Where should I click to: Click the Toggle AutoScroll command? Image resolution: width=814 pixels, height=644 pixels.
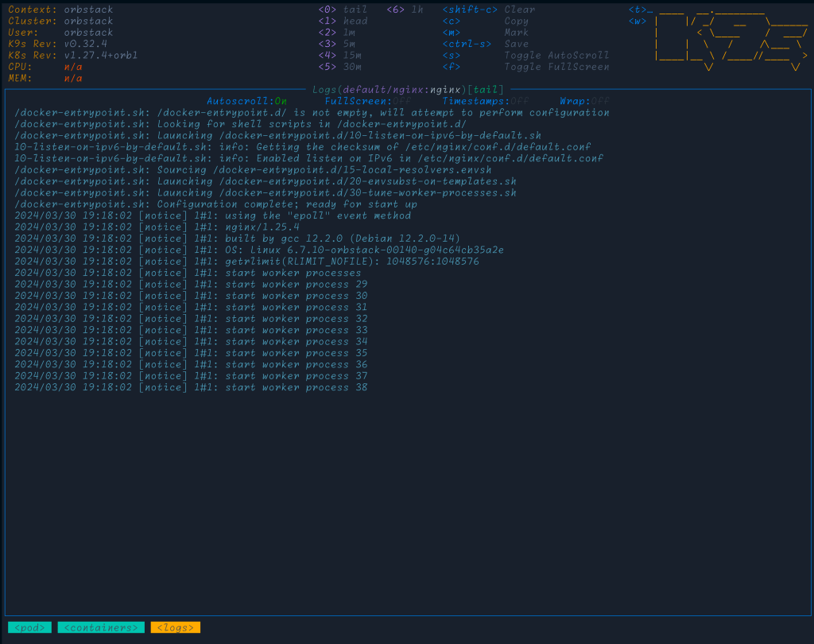click(556, 56)
